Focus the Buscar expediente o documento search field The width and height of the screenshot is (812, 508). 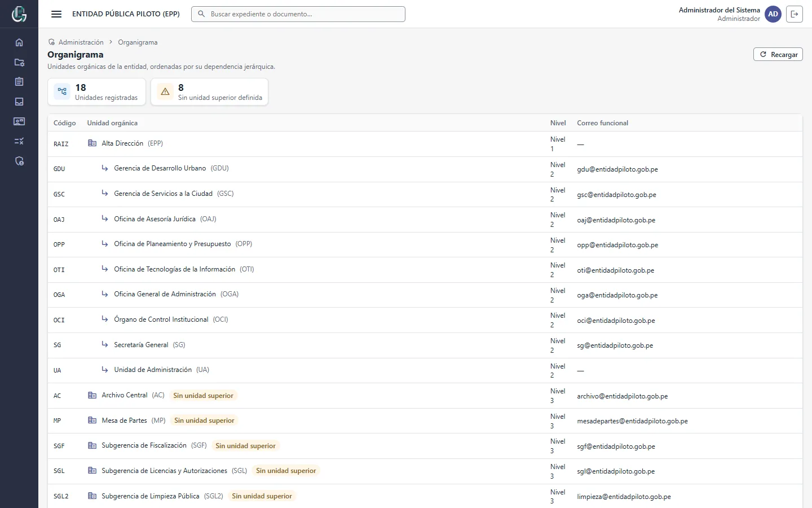pyautogui.click(x=298, y=14)
